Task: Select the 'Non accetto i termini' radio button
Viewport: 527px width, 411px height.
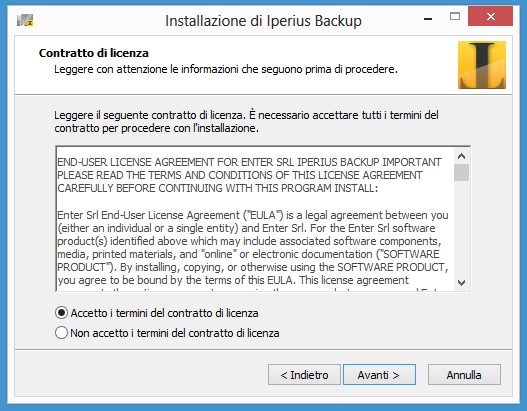Action: [x=62, y=333]
